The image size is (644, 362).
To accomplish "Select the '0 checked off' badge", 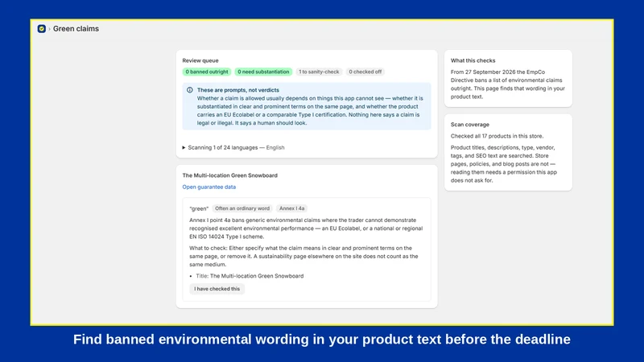I will pos(365,72).
